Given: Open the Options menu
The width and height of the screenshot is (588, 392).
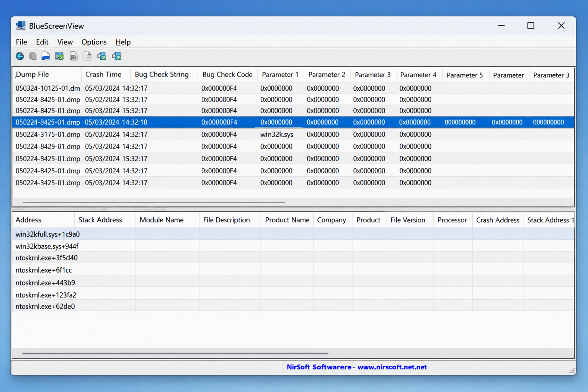Looking at the screenshot, I should click(94, 42).
